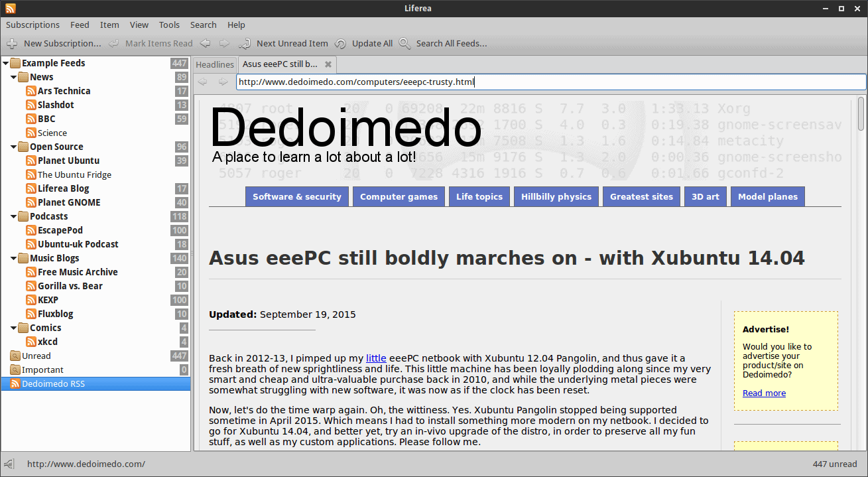
Task: Select the Gorilla vs. Bear feed
Action: 70,286
